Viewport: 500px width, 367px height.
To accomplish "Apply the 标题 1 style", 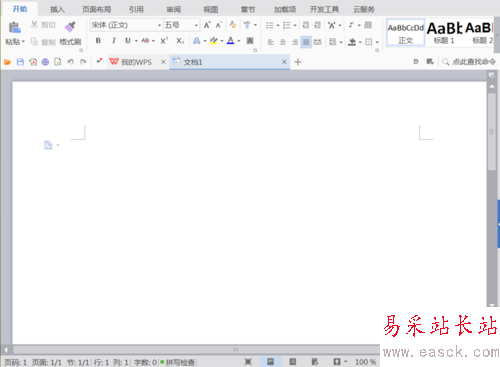I will [x=444, y=33].
